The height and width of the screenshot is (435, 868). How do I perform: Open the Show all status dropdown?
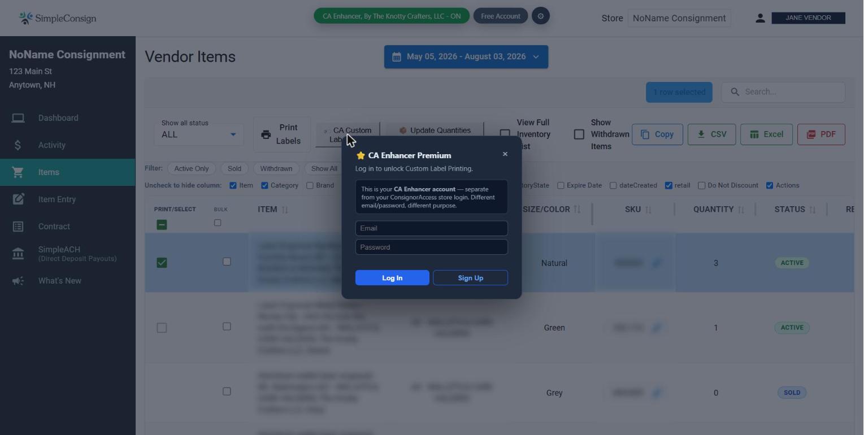click(x=199, y=134)
